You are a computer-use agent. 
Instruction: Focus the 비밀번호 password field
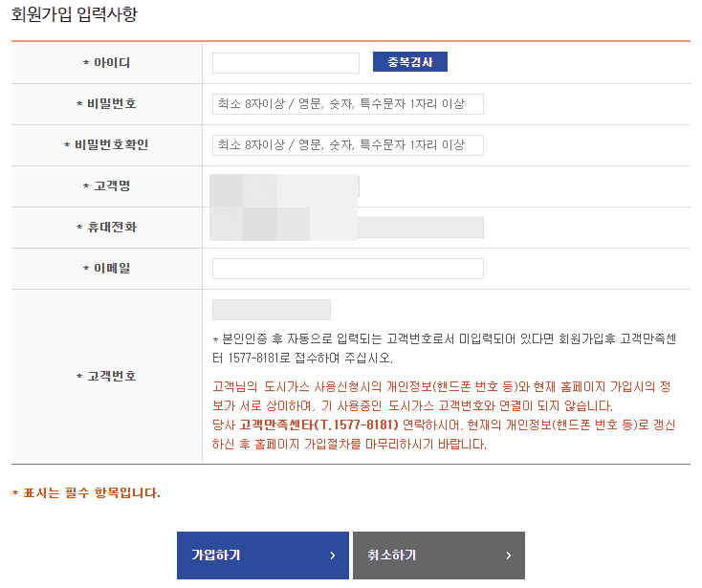[348, 104]
